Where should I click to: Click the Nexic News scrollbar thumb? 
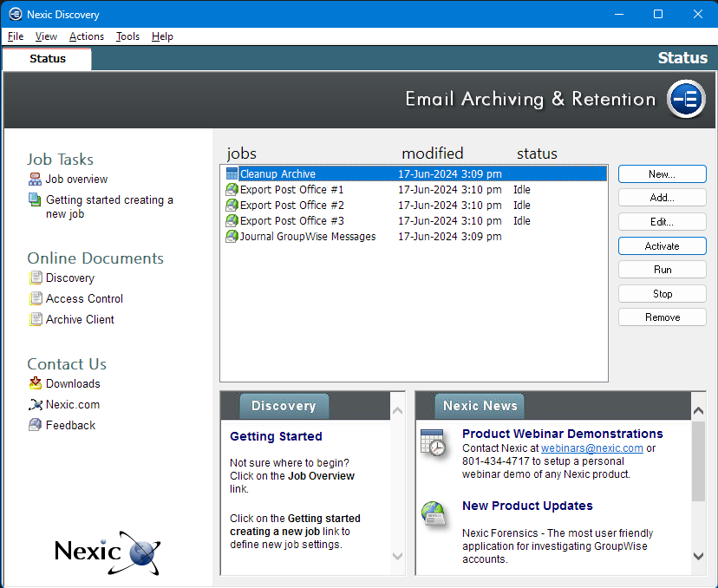point(698,461)
